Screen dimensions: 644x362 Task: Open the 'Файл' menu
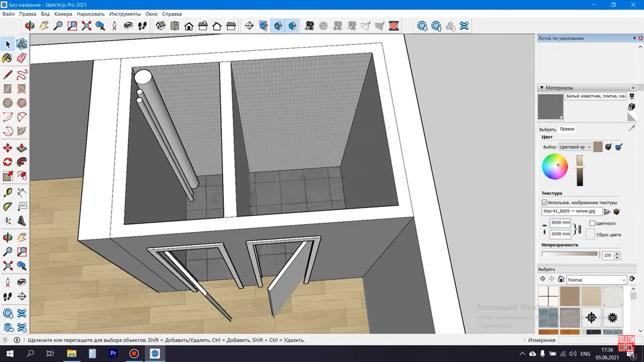pyautogui.click(x=8, y=14)
